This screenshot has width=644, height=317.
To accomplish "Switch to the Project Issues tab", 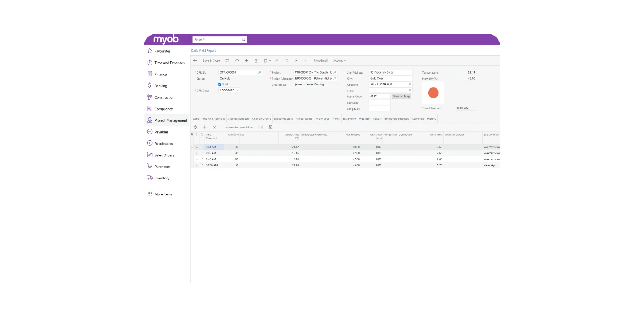I will coord(304,119).
